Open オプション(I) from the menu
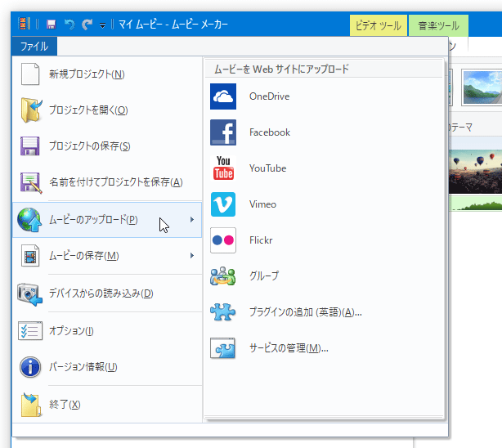The width and height of the screenshot is (502, 448). pyautogui.click(x=107, y=331)
